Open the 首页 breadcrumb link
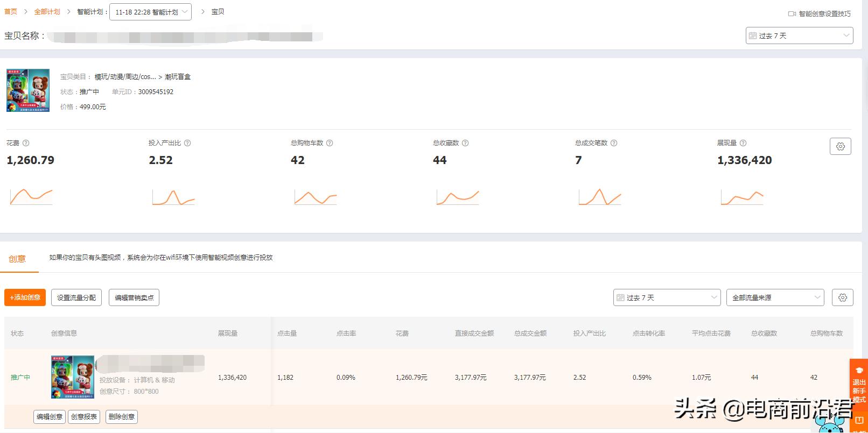 [x=11, y=12]
